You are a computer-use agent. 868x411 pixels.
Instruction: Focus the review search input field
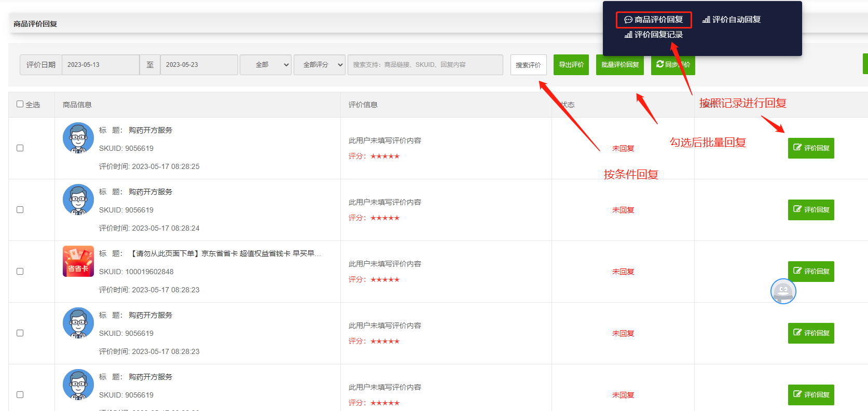point(425,65)
